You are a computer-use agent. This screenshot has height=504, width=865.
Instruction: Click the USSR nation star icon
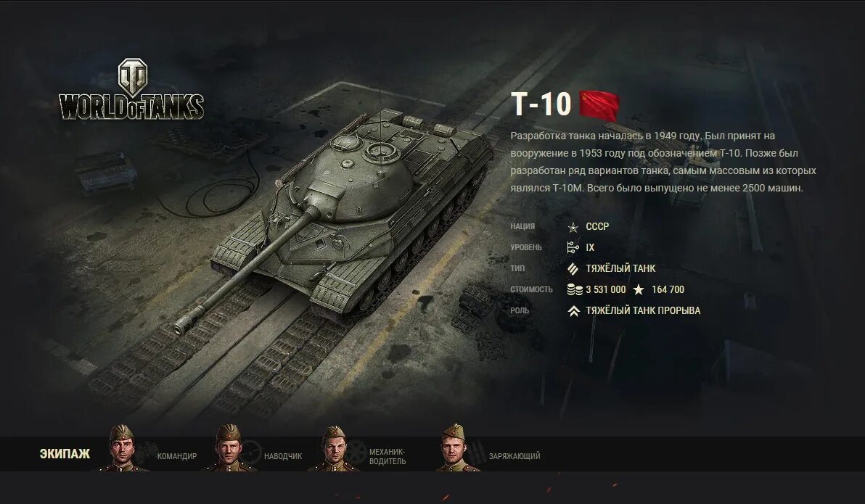tap(573, 227)
